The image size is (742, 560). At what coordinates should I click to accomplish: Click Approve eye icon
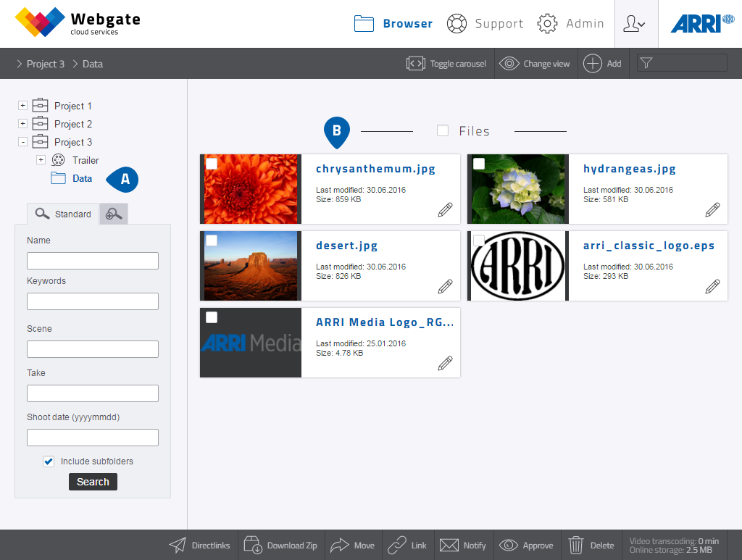click(x=509, y=545)
